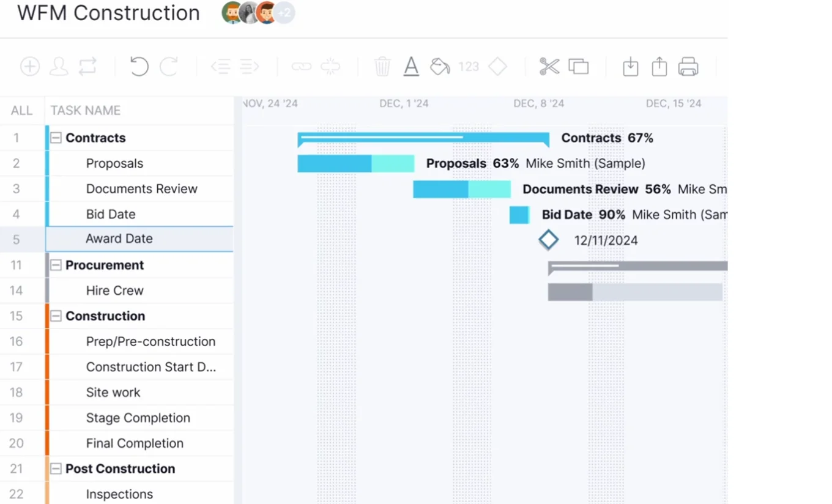
Task: Collapse the Construction task group
Action: pyautogui.click(x=56, y=316)
